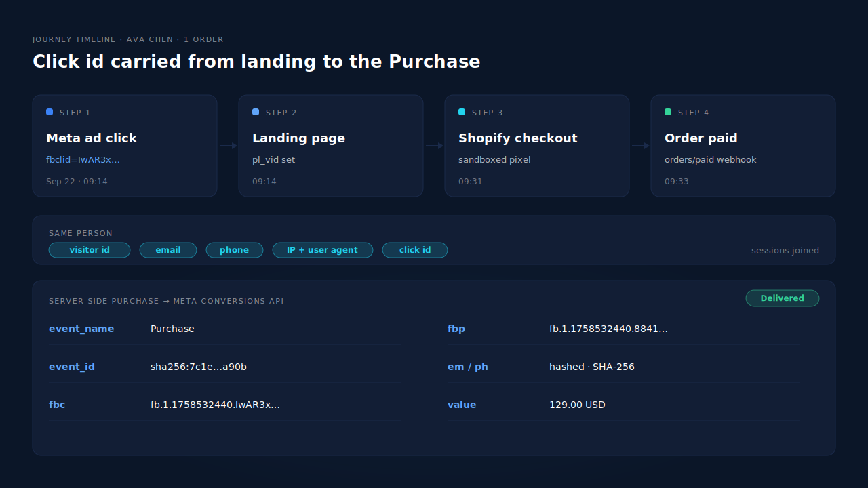Screen dimensions: 868x488
Task: Select the click id chip
Action: click(x=415, y=250)
